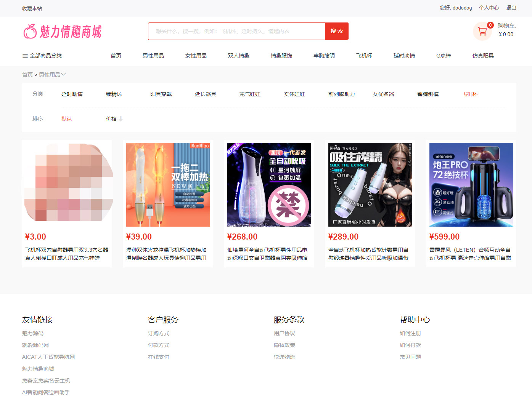The height and width of the screenshot is (419, 532).
Task: Open 如何付款 footer link
Action: pyautogui.click(x=410, y=345)
